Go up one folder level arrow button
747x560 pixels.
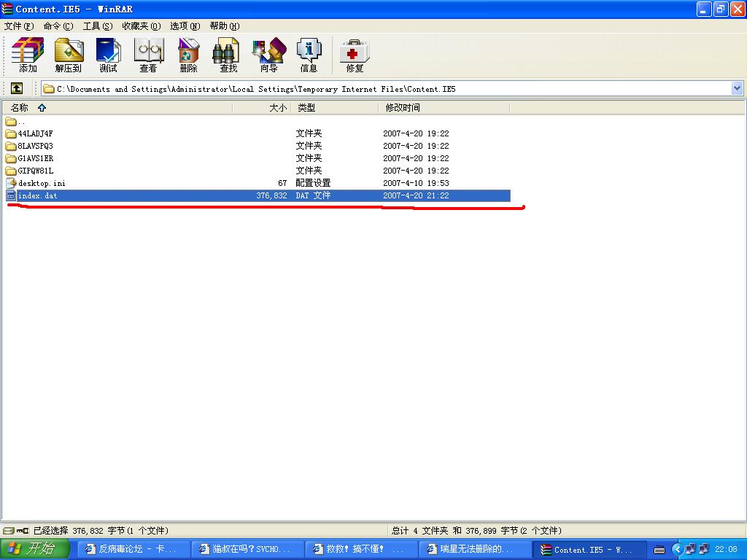(17, 88)
